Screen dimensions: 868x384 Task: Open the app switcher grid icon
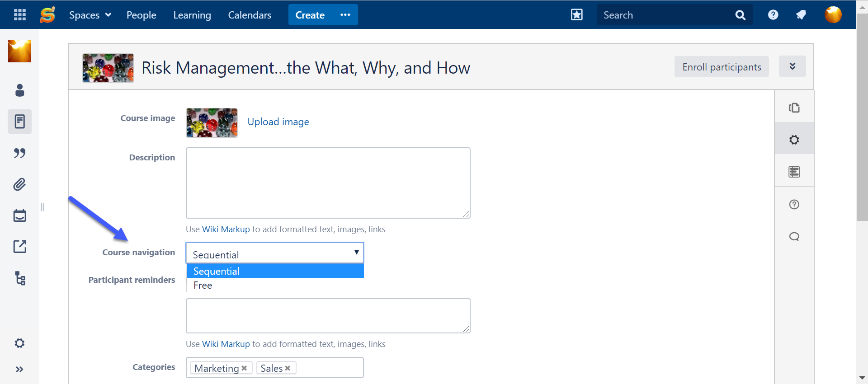pos(19,15)
